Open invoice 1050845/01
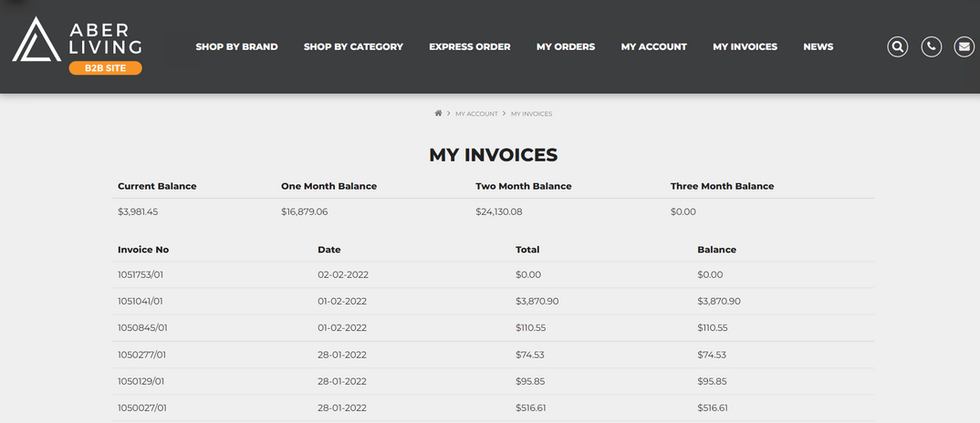Viewport: 980px width, 423px height. pos(142,327)
